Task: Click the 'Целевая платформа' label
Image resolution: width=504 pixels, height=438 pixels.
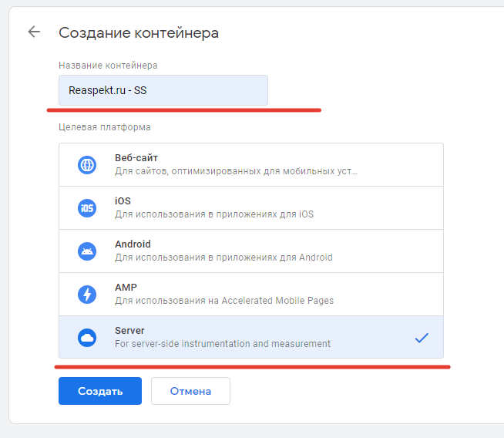Action: click(x=105, y=127)
